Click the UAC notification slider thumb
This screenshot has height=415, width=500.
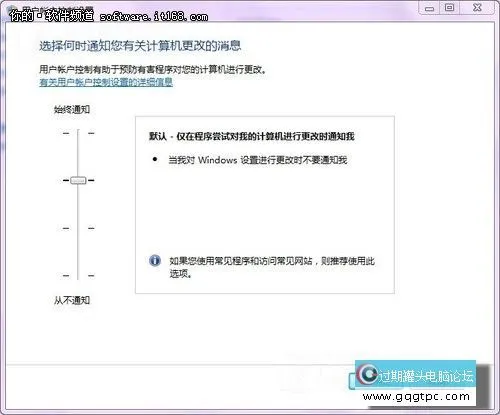coord(78,180)
